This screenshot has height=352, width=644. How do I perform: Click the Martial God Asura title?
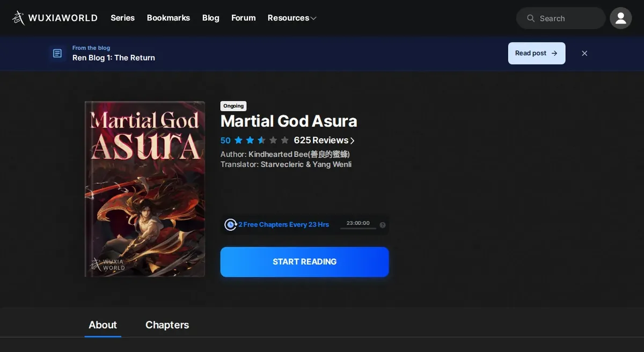pyautogui.click(x=289, y=121)
